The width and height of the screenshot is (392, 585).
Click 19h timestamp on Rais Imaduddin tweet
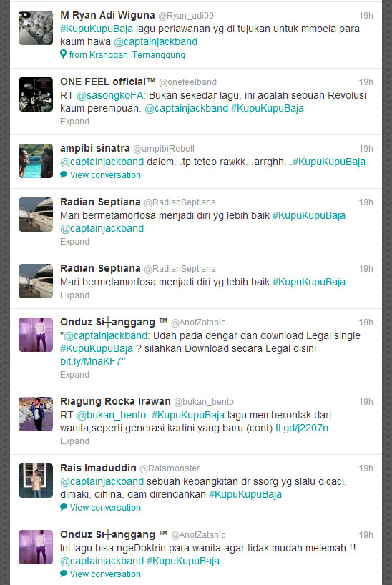366,468
